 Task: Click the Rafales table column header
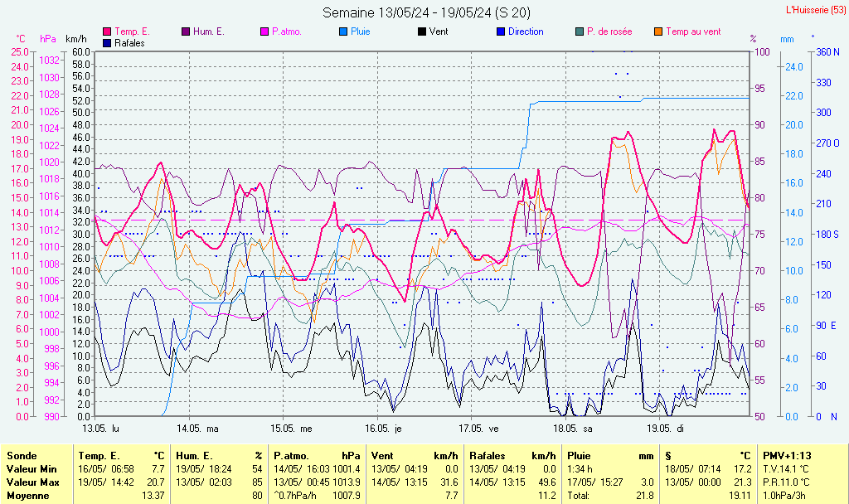pos(488,456)
